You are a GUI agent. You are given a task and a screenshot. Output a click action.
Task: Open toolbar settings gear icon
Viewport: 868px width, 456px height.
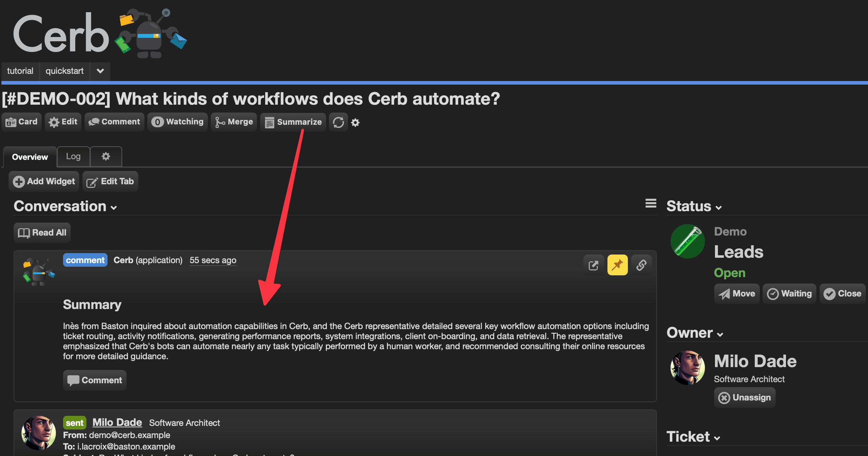pos(355,123)
